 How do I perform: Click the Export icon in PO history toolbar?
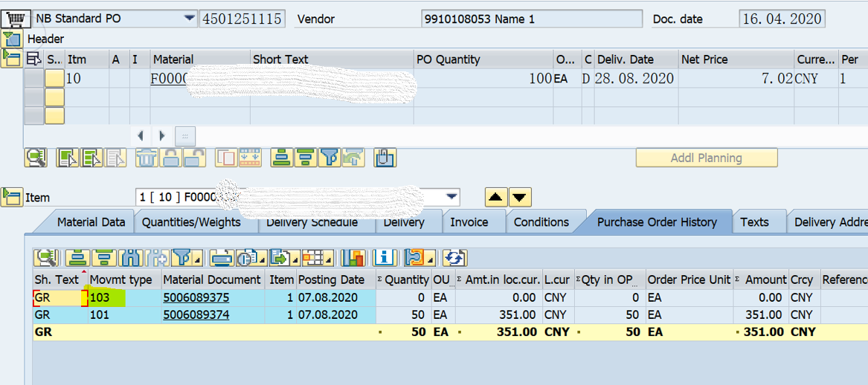tap(283, 257)
